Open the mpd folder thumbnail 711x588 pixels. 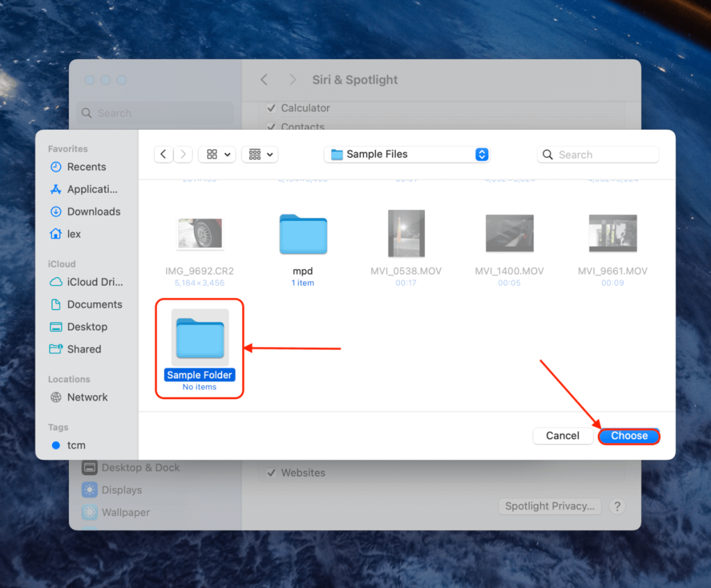[303, 234]
